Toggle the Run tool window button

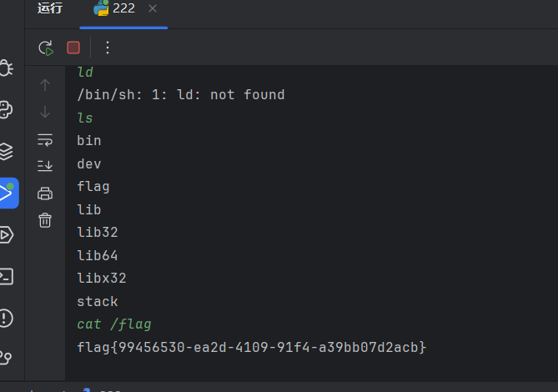[9, 193]
